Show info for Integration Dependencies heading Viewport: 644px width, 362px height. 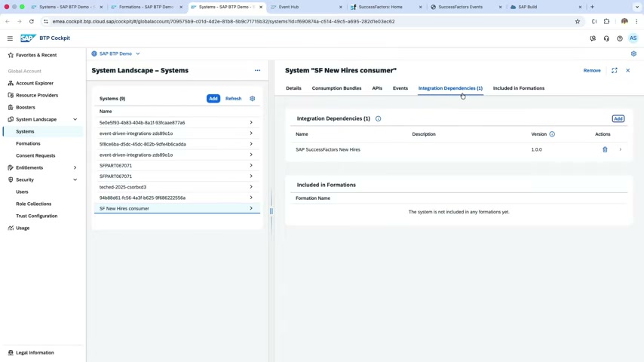point(378,118)
